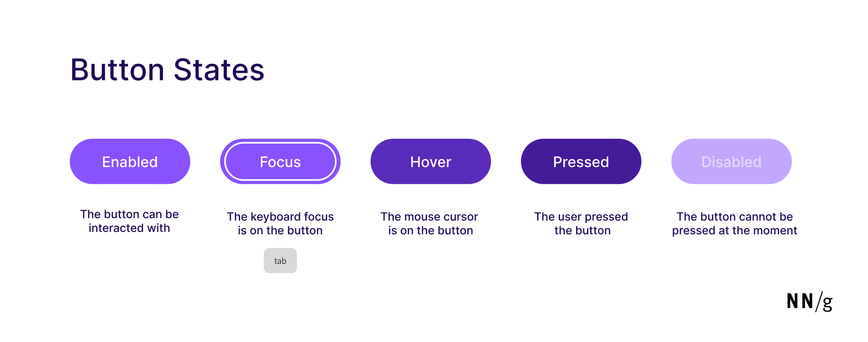Click the Enabled button
Viewport: 868px width, 342px height.
point(130,161)
